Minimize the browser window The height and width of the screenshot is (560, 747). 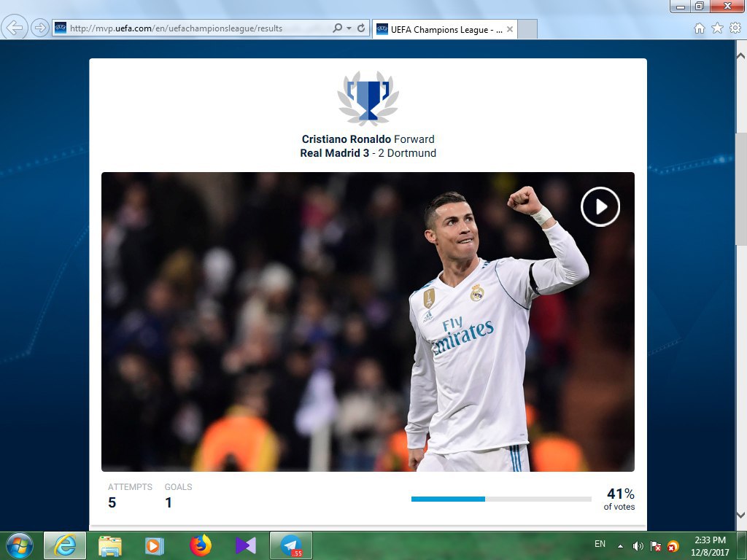click(x=681, y=6)
